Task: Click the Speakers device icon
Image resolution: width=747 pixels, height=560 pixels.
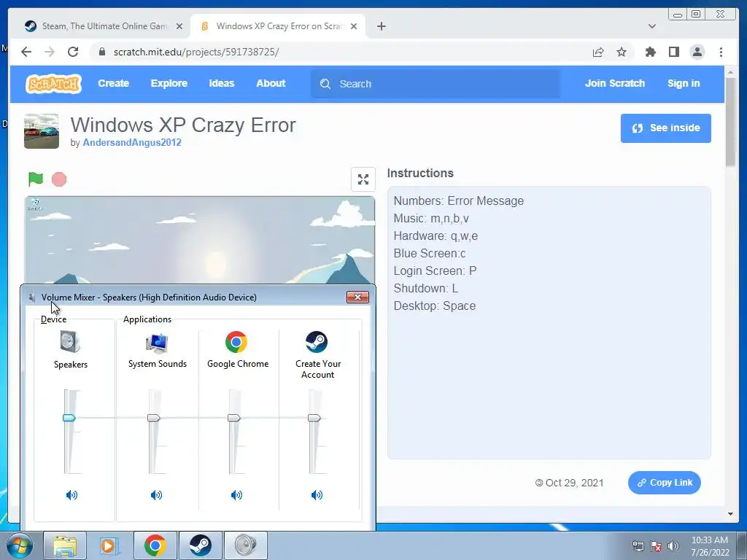Action: coord(71,342)
